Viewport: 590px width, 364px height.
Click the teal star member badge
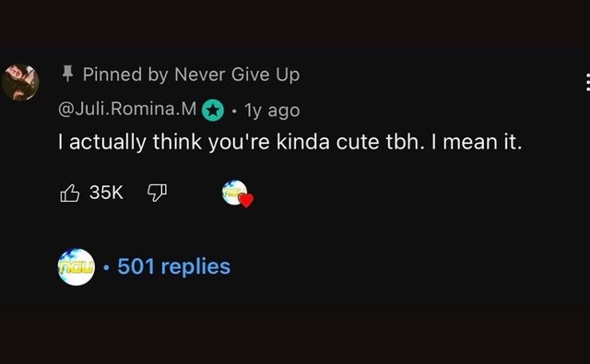click(x=213, y=111)
